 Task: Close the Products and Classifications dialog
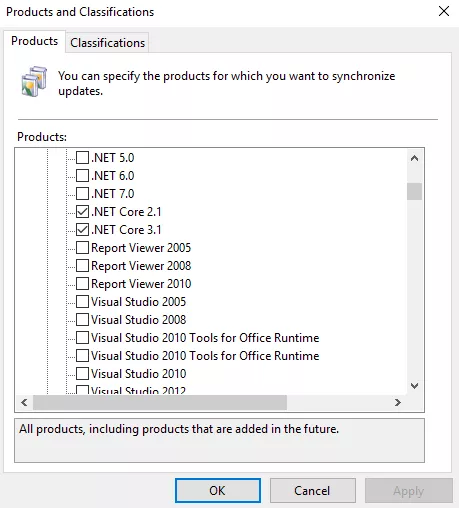444,11
